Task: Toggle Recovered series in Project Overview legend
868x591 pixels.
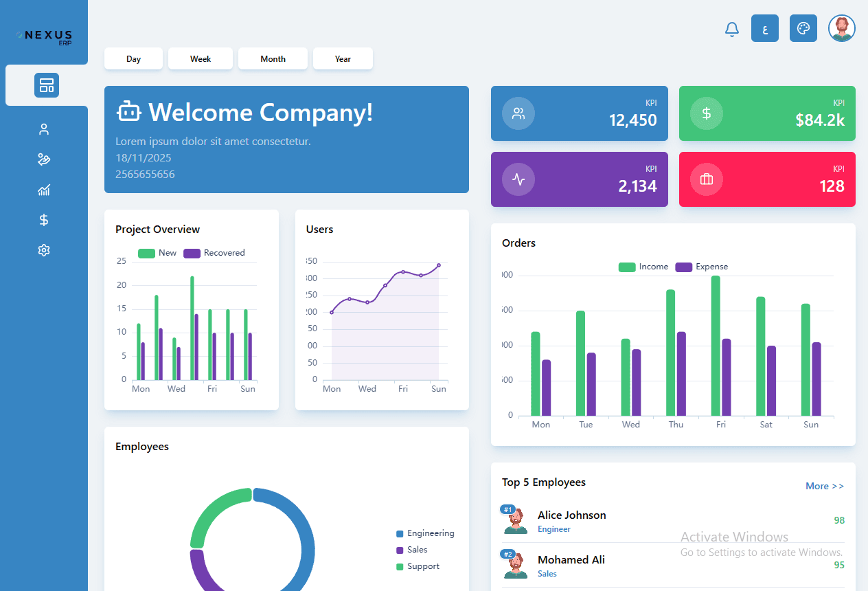Action: [214, 253]
